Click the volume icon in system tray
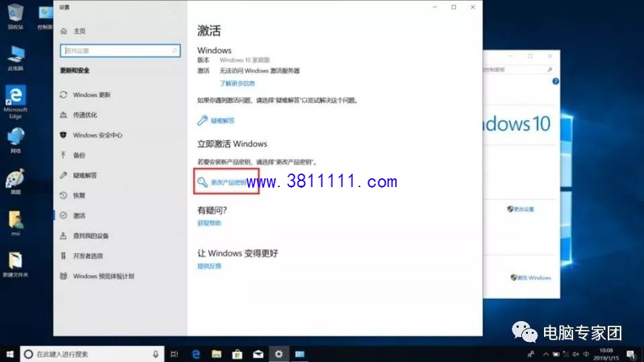This screenshot has width=644, height=362. (576, 354)
